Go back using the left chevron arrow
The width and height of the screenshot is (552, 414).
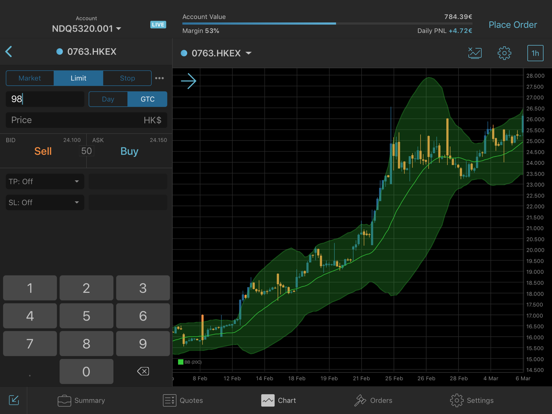(x=9, y=52)
